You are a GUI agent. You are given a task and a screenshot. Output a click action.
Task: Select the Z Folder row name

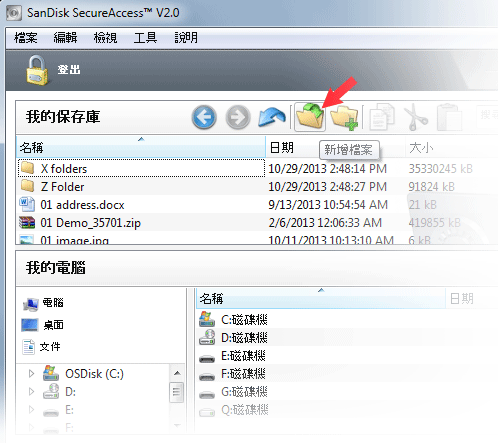coord(62,186)
